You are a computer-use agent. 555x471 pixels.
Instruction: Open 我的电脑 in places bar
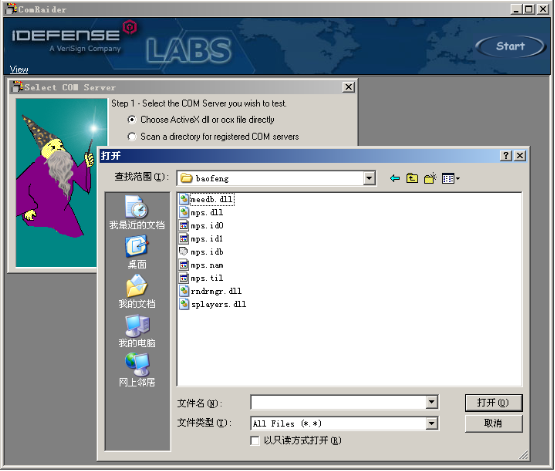[x=137, y=331]
